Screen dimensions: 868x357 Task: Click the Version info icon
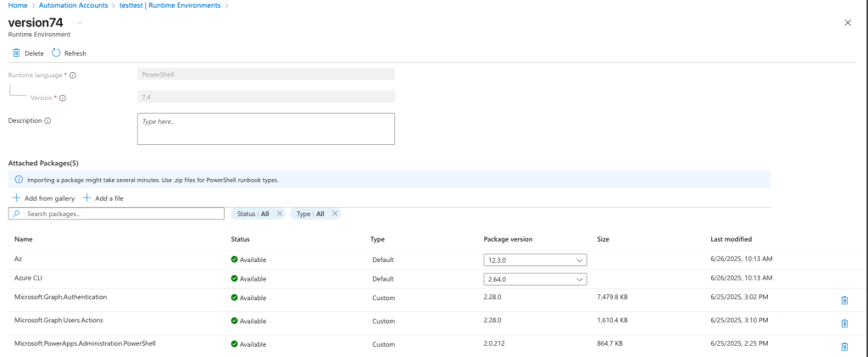[x=63, y=98]
